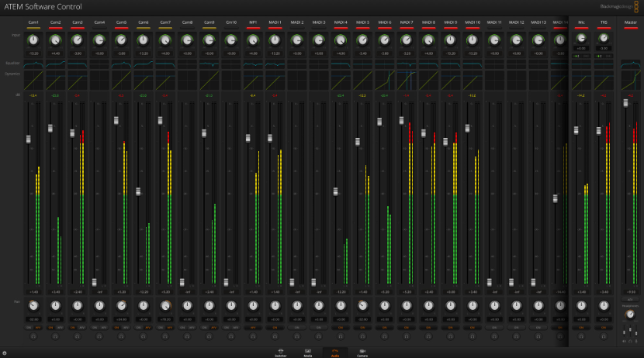Enable AFV on Cam4
644x358 pixels.
pyautogui.click(x=104, y=327)
